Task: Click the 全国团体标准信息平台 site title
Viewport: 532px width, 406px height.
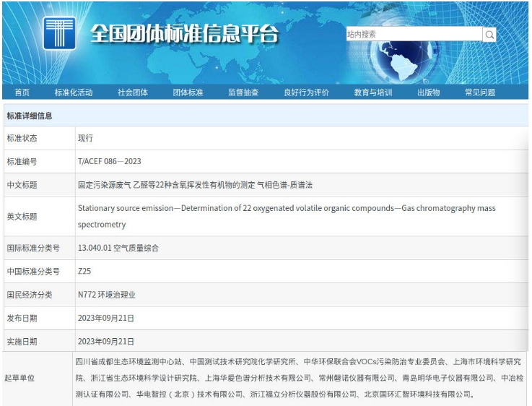Action: (x=184, y=33)
